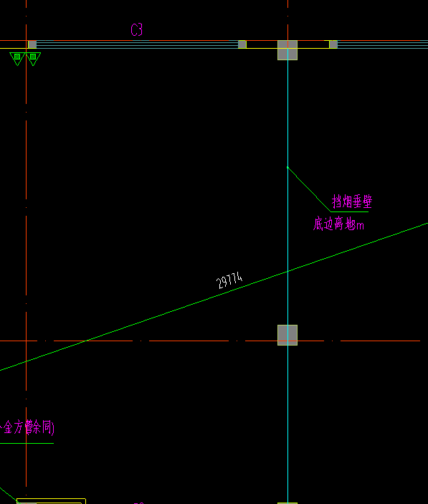Select the left green triangle symbol
Image resolution: width=428 pixels, height=504 pixels.
click(17, 59)
